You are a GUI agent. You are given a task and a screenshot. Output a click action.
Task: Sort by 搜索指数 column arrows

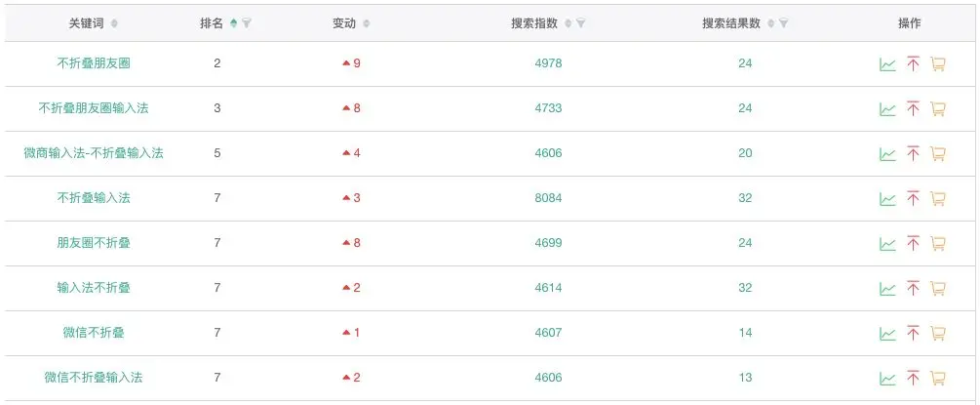[x=568, y=23]
